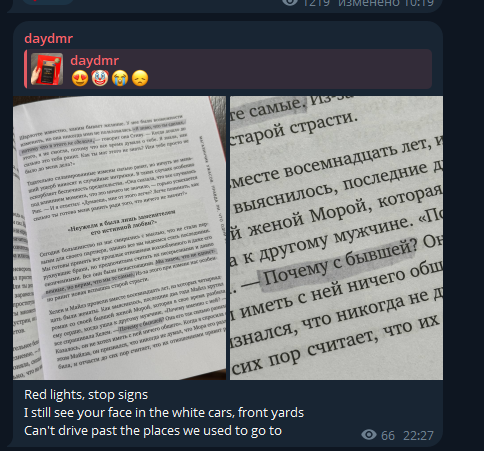Open the red book thumbnail in the reply
The image size is (484, 451).
[47, 69]
